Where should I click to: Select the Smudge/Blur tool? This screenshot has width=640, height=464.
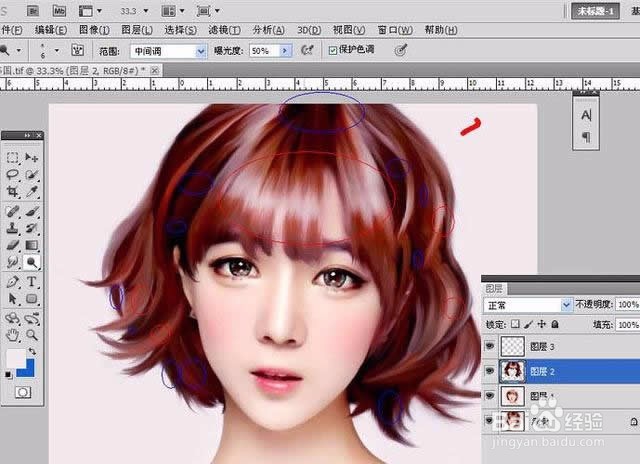pos(13,262)
